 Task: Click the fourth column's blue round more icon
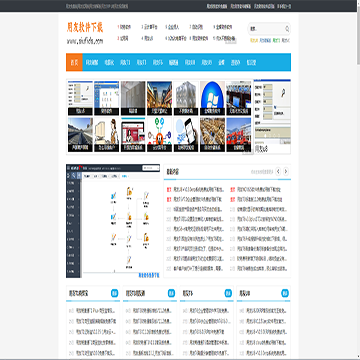point(285,293)
